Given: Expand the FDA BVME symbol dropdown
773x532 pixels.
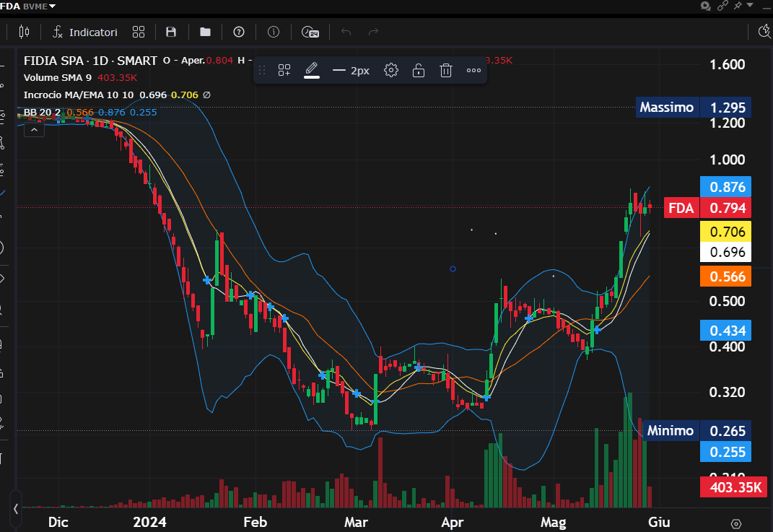Looking at the screenshot, I should (51, 6).
